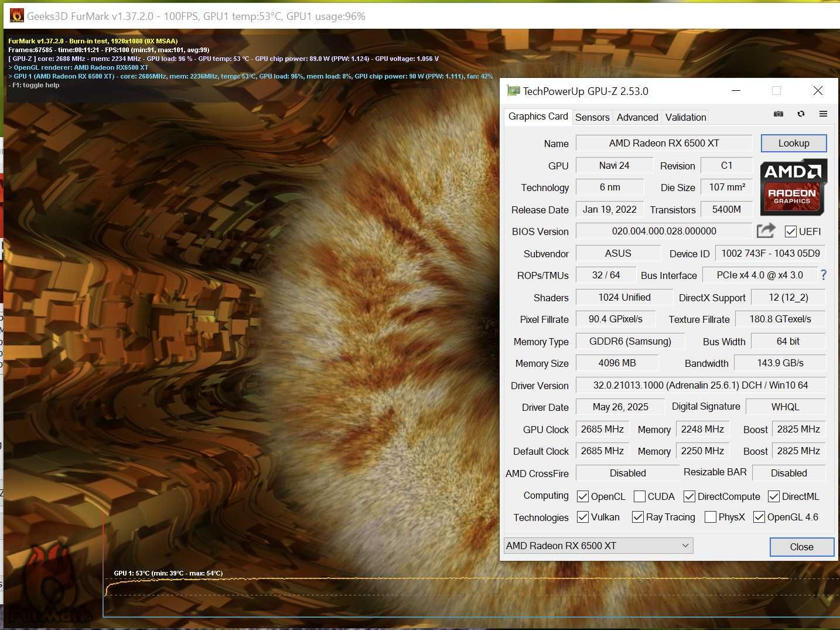This screenshot has height=630, width=840.
Task: Click the FurMark title bar app icon
Action: point(17,16)
